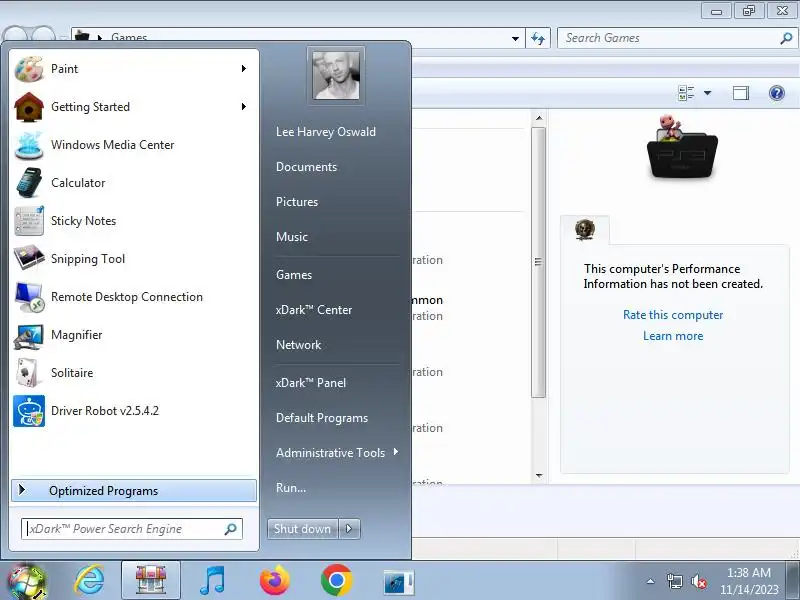This screenshot has height=600, width=800.
Task: Open the Run... dialog
Action: (x=291, y=488)
